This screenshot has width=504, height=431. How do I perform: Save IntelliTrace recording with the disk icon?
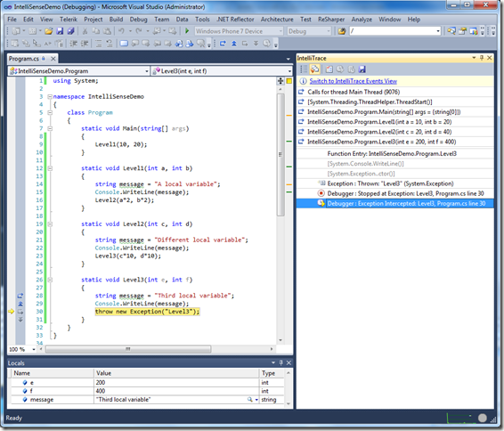coord(362,69)
